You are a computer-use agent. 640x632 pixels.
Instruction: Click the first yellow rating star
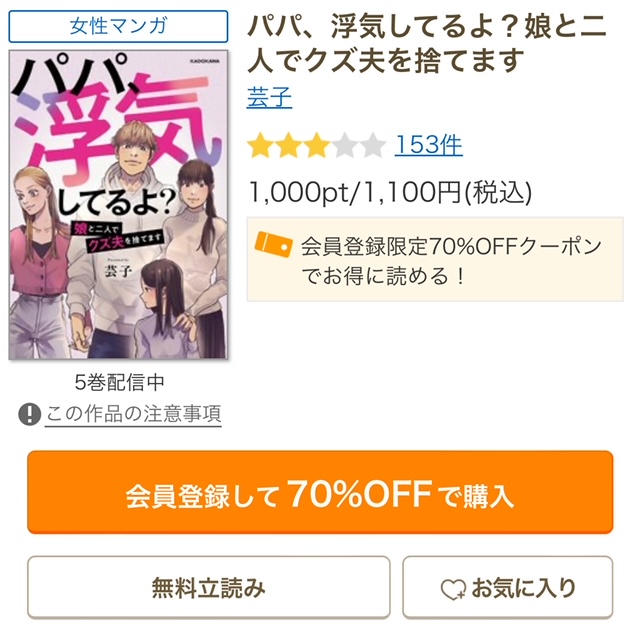pyautogui.click(x=260, y=145)
